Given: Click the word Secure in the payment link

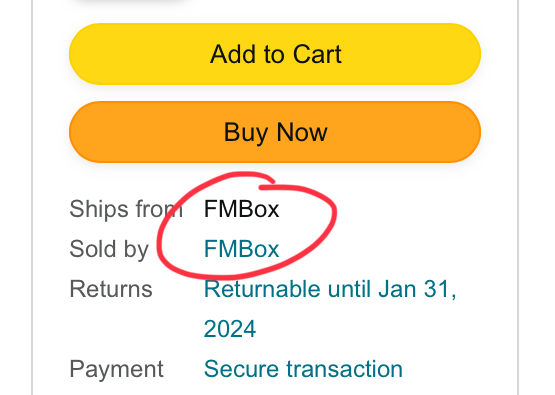Looking at the screenshot, I should click(241, 369).
